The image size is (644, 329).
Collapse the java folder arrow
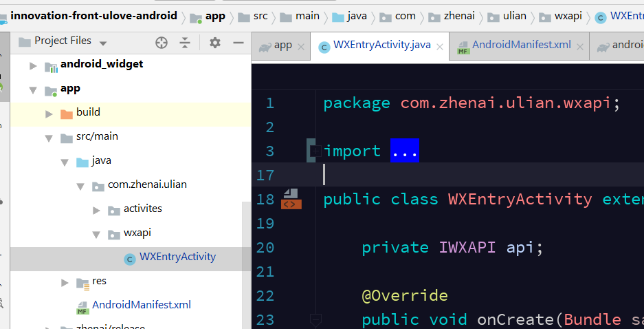pos(65,162)
